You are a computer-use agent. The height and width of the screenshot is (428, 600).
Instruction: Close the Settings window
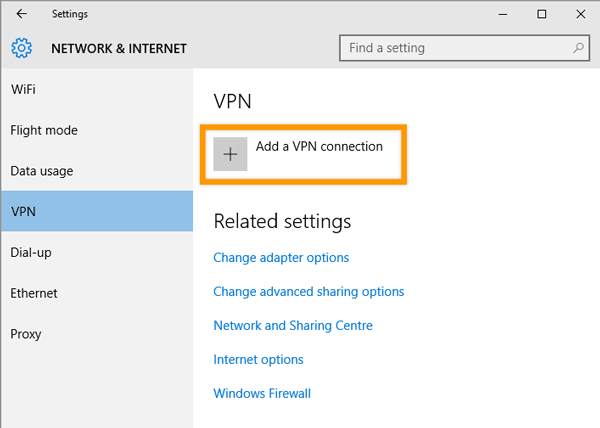click(x=581, y=14)
